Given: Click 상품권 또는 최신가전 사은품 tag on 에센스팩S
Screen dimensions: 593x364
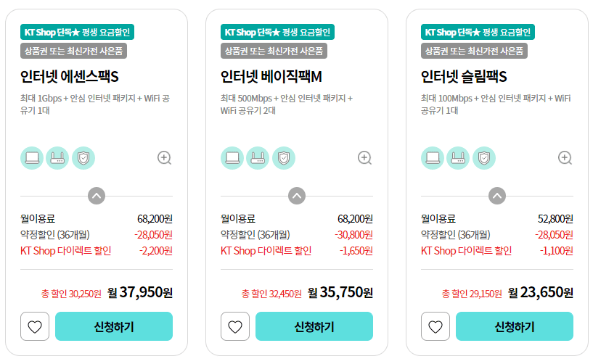Looking at the screenshot, I should (74, 51).
